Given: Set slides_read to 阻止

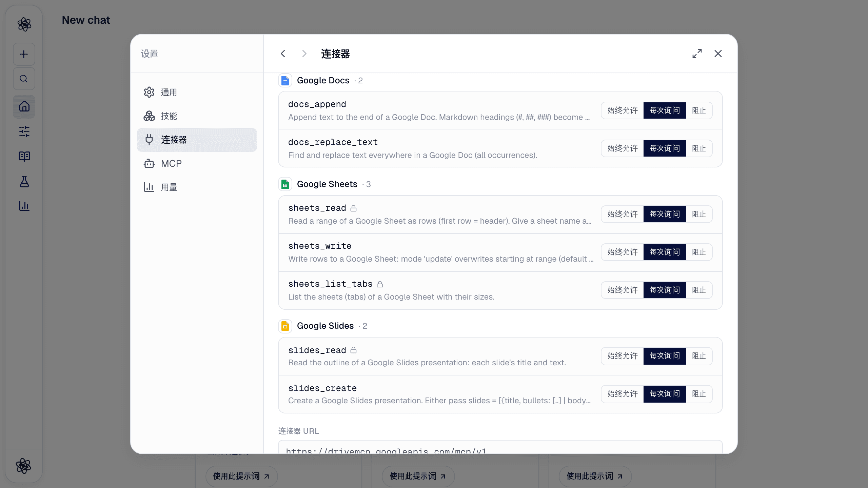Looking at the screenshot, I should pos(699,356).
